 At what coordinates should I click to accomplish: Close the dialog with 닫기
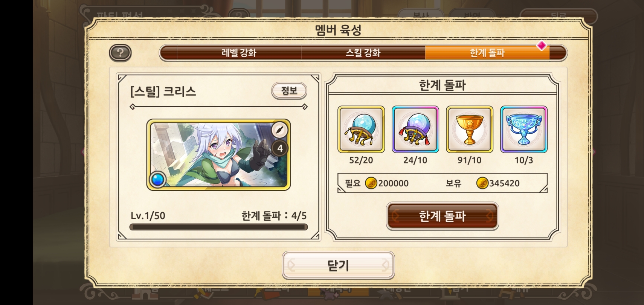click(x=338, y=265)
